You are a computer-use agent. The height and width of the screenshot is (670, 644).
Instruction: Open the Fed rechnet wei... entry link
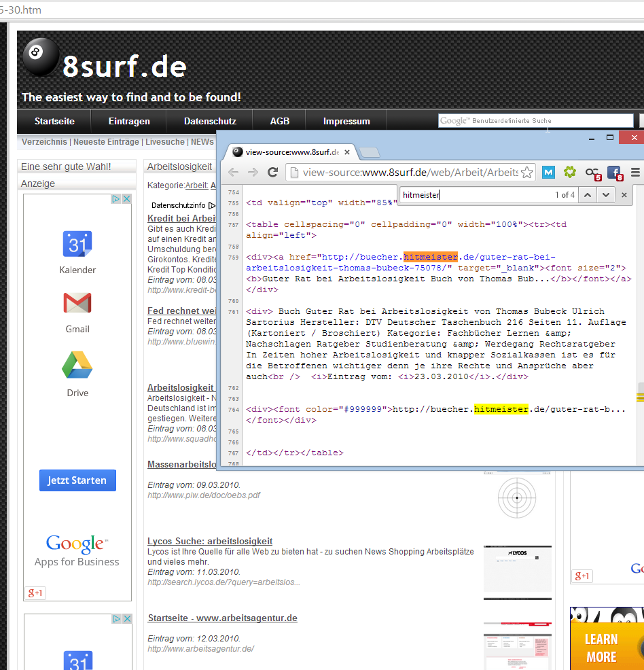click(181, 311)
